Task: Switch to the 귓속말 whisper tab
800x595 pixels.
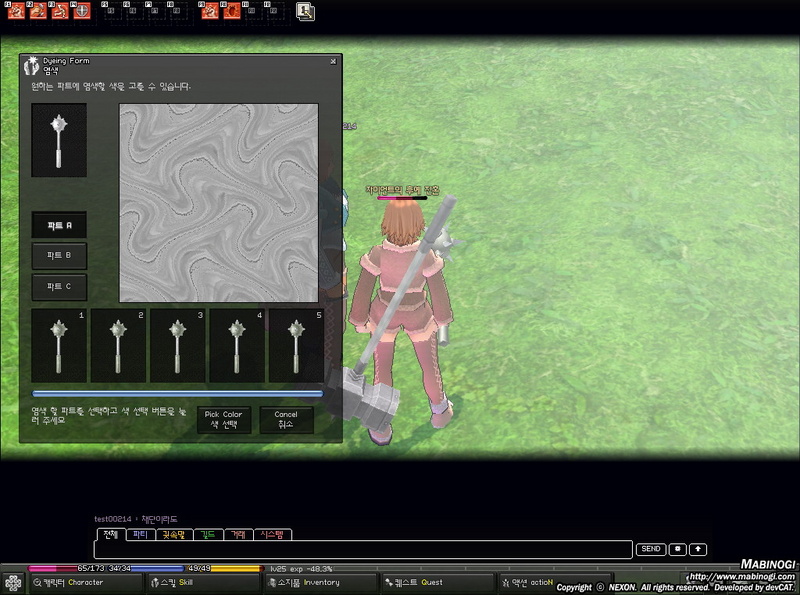Action: [174, 534]
